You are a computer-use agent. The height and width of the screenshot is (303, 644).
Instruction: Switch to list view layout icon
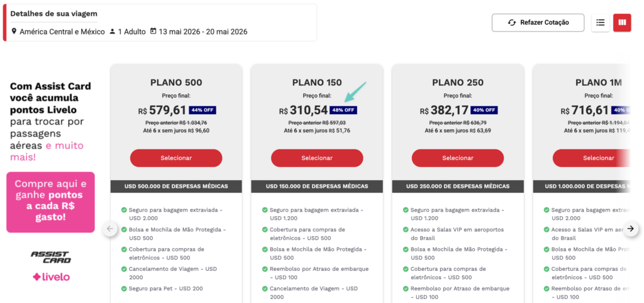(600, 23)
